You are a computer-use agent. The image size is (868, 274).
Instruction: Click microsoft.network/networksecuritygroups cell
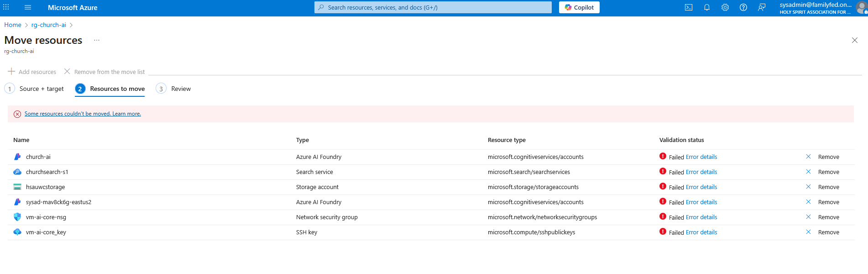pyautogui.click(x=542, y=217)
